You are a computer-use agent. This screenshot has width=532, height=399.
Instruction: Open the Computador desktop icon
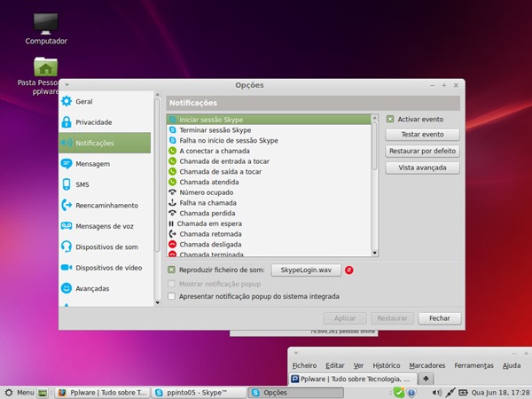tap(46, 29)
